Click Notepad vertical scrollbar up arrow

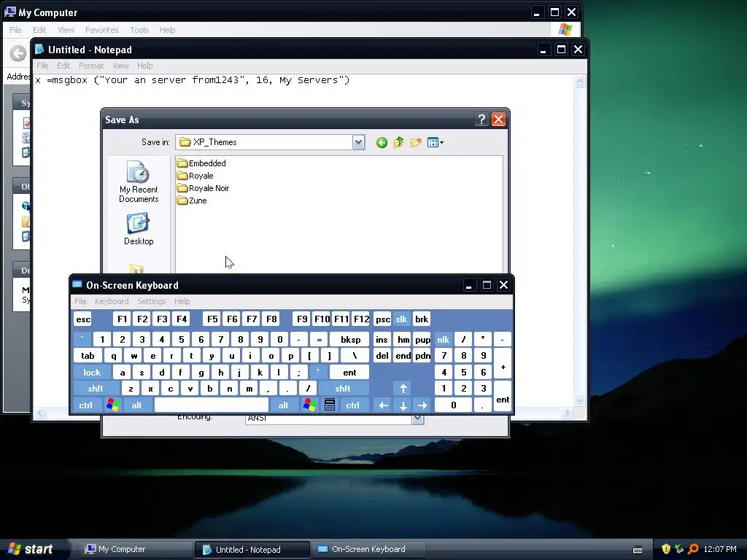(x=580, y=81)
